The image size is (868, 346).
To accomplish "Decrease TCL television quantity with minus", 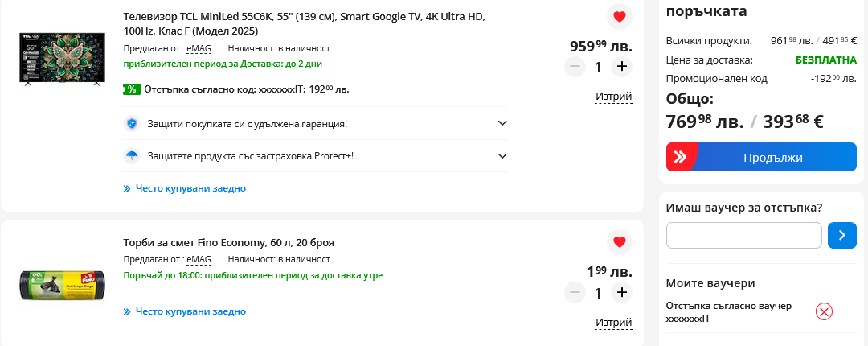I will click(575, 67).
